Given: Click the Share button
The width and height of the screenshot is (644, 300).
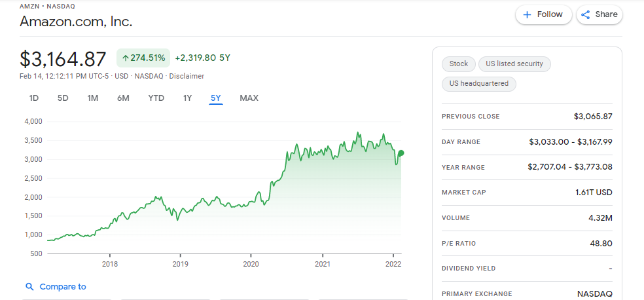Looking at the screenshot, I should click(599, 15).
